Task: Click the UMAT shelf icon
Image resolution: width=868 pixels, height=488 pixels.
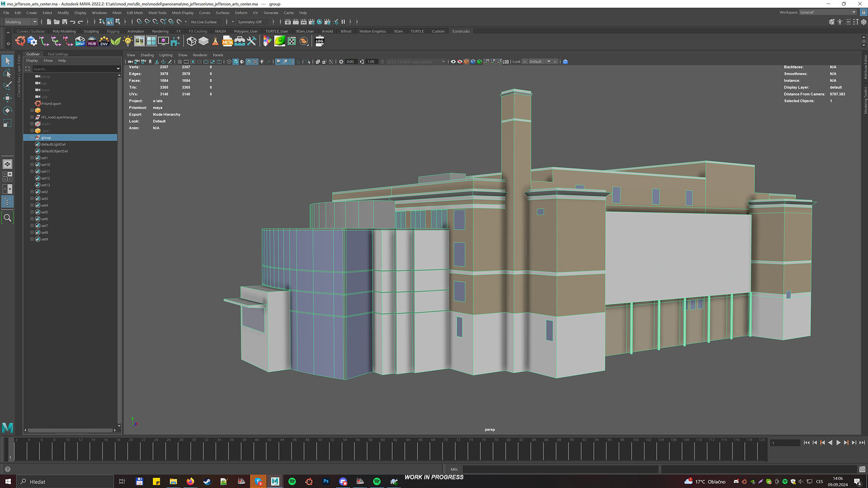Action: [80, 42]
